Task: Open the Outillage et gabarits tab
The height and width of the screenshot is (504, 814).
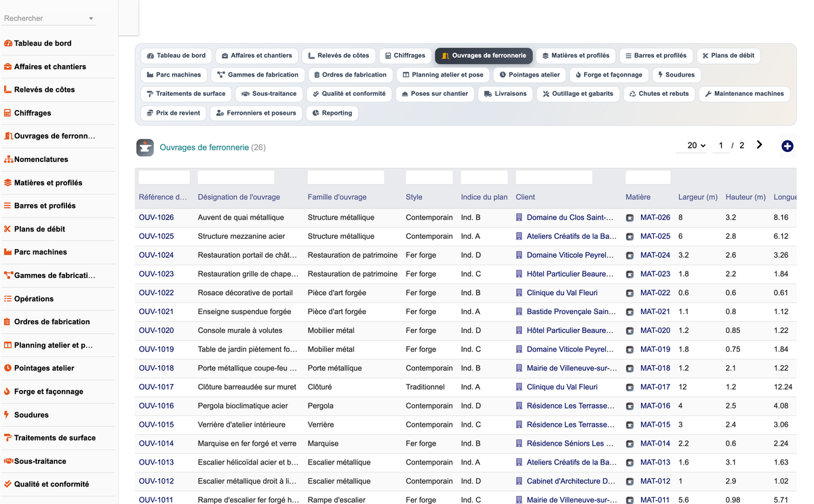Action: click(x=578, y=94)
